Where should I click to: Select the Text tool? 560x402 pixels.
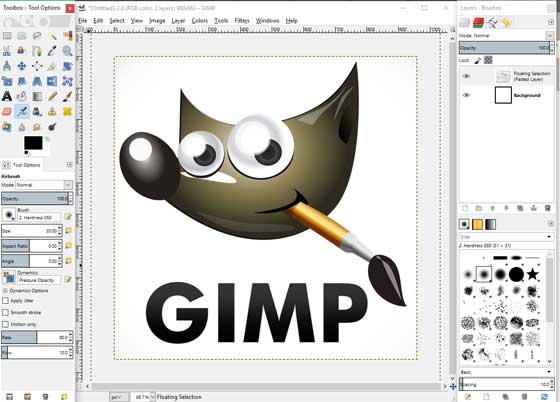[x=7, y=96]
